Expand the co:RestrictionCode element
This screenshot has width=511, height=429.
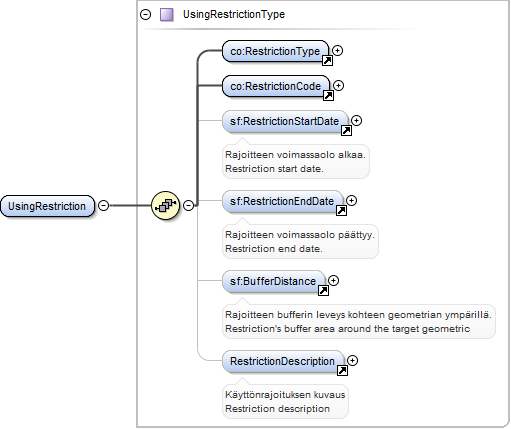(x=338, y=86)
